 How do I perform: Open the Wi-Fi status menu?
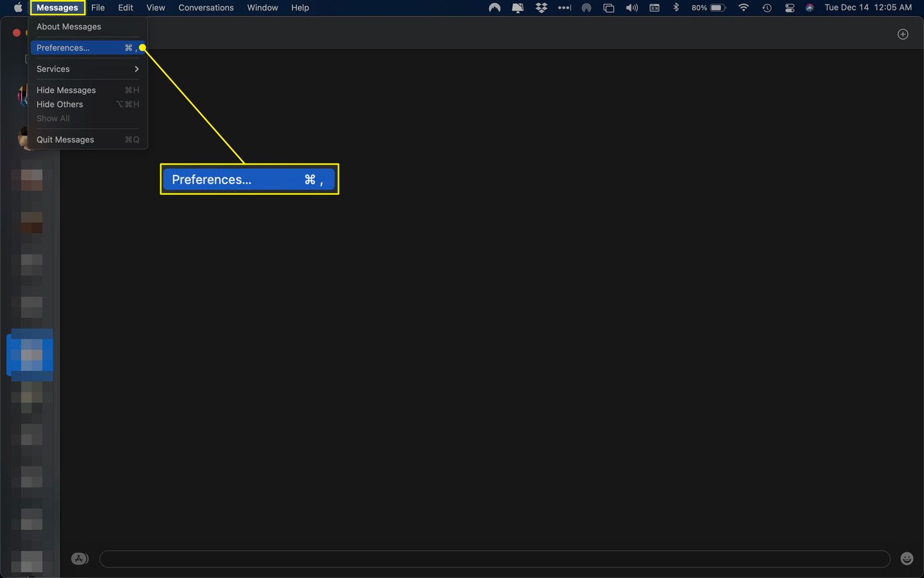coord(744,8)
